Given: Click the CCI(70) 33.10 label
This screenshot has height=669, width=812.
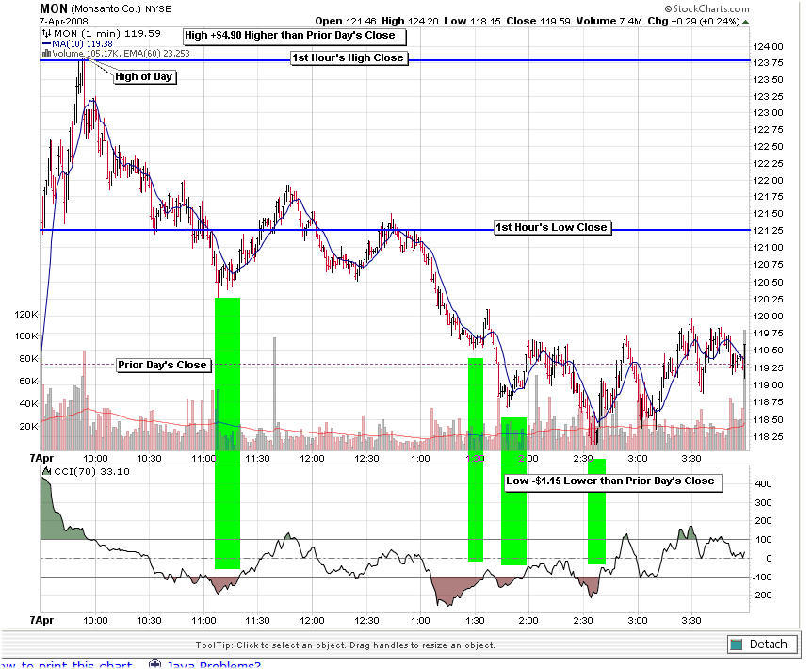Looking at the screenshot, I should pos(91,471).
